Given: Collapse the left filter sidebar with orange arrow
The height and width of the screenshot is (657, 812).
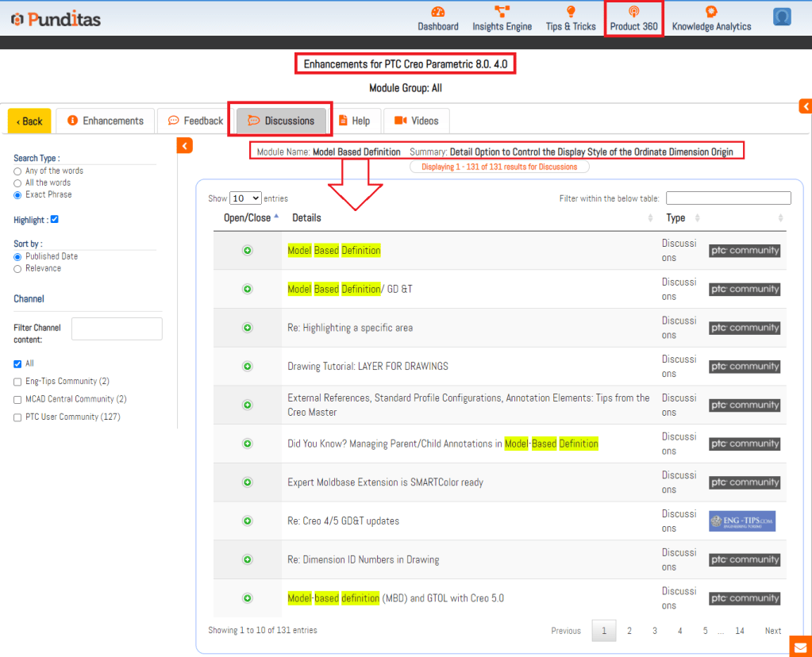Looking at the screenshot, I should (184, 145).
